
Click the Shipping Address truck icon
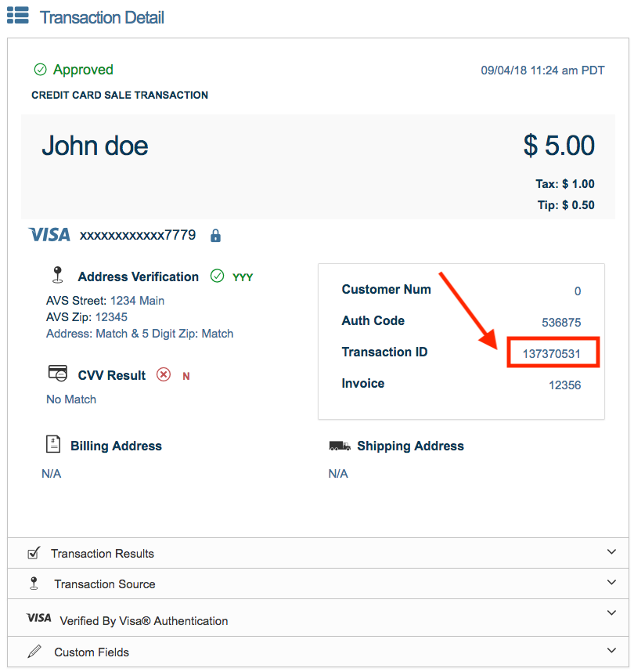[x=338, y=445]
